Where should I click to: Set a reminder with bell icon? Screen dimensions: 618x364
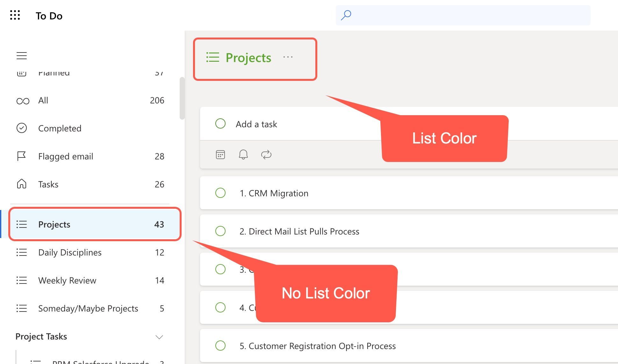(243, 155)
